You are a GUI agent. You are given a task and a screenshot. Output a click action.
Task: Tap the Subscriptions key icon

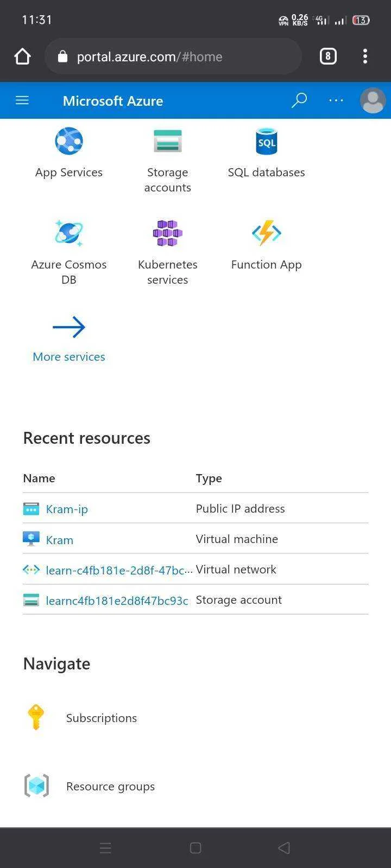(36, 717)
